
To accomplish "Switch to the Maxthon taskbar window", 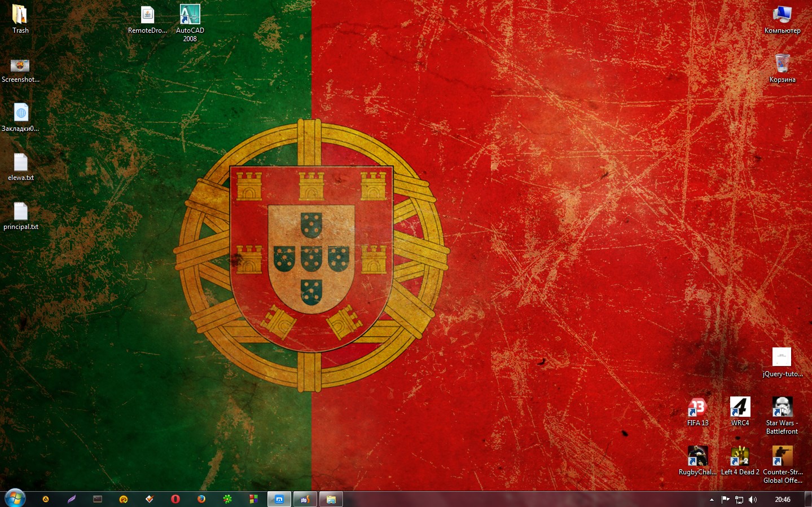I will [279, 499].
